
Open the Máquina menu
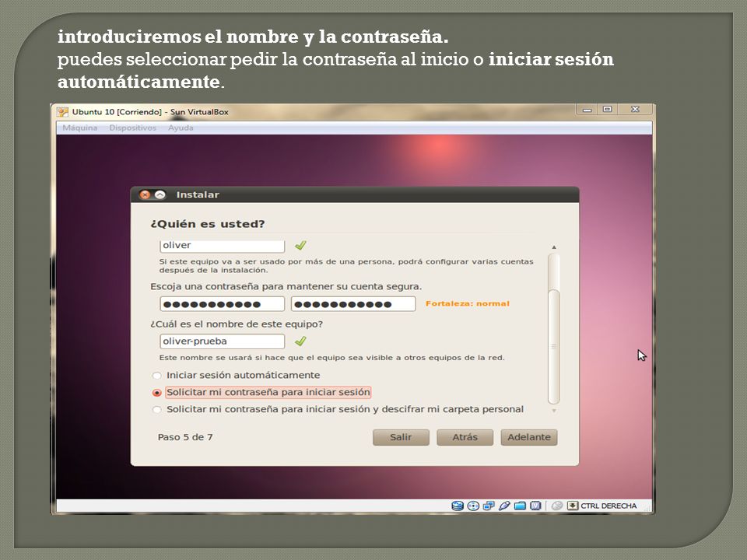pos(79,128)
